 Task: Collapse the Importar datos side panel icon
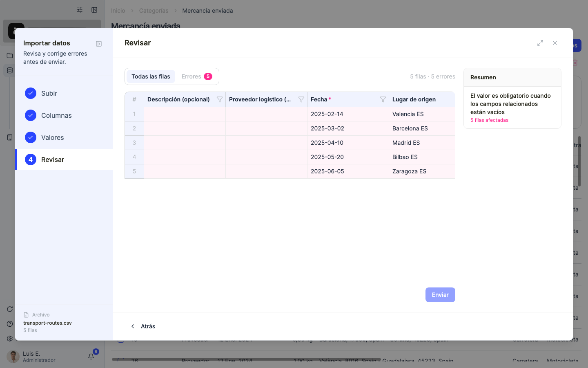[x=99, y=44]
